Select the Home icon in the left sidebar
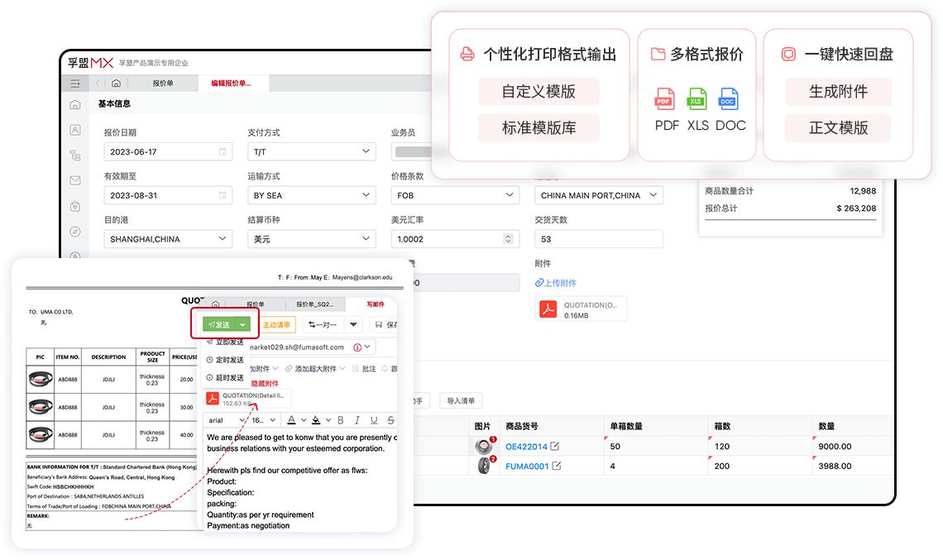The width and height of the screenshot is (943, 560). tap(76, 107)
